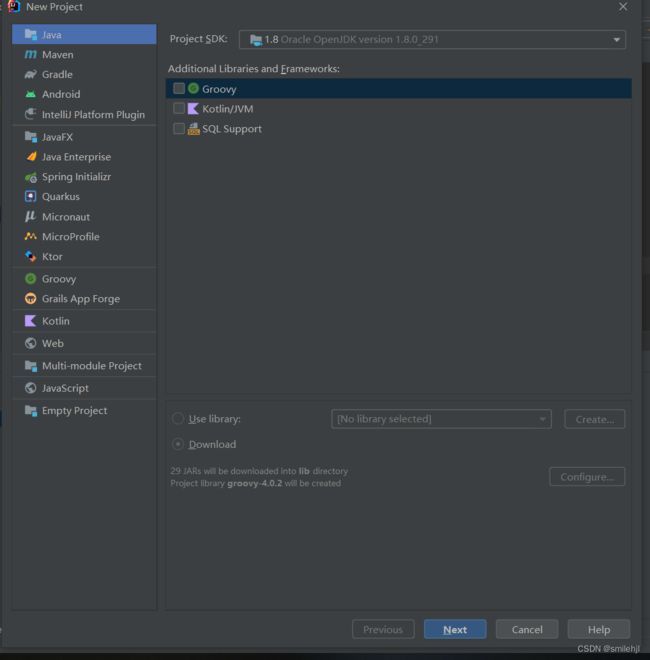Select the Download radio button

tap(178, 444)
